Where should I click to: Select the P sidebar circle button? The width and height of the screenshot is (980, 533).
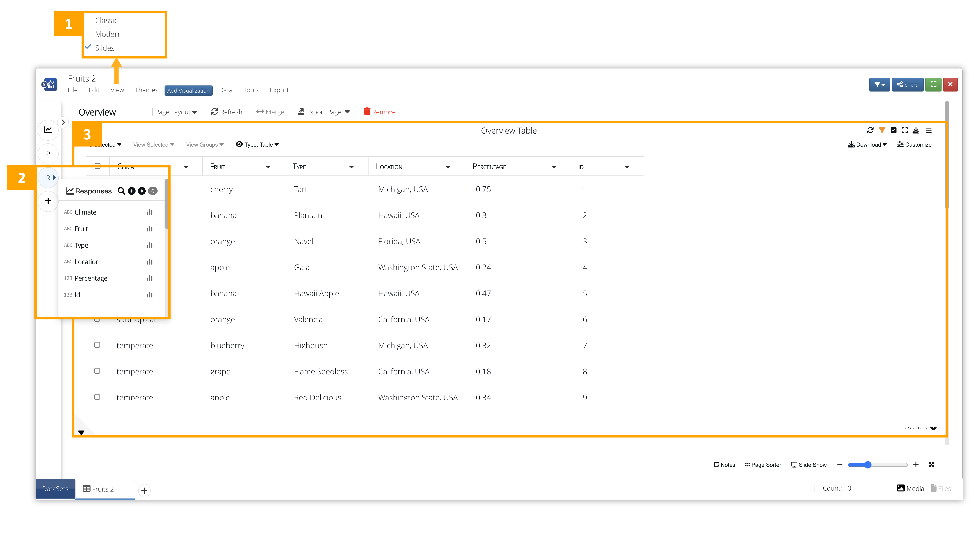pyautogui.click(x=48, y=154)
